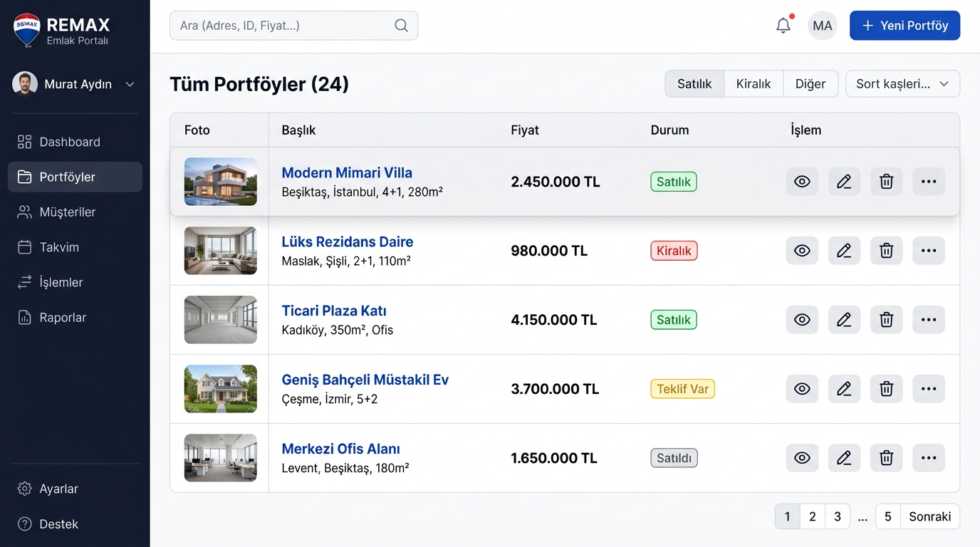Click the search magnifier icon

pyautogui.click(x=401, y=26)
